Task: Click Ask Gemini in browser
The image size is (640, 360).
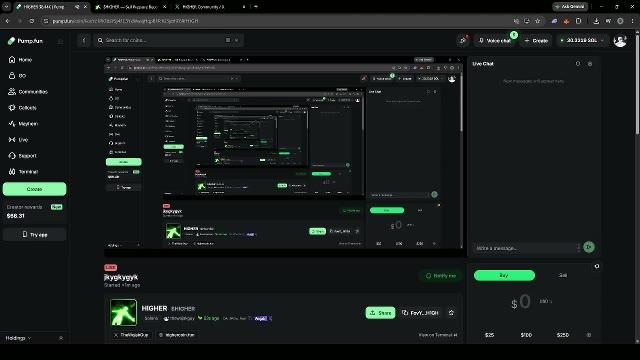Action: point(570,7)
